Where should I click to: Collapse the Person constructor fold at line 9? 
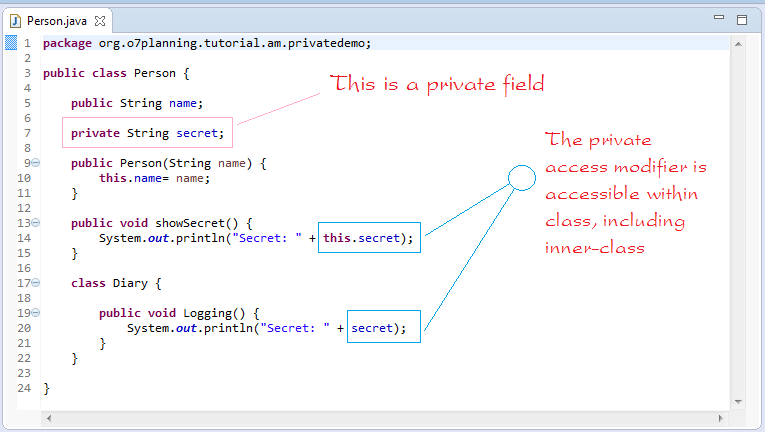point(36,163)
